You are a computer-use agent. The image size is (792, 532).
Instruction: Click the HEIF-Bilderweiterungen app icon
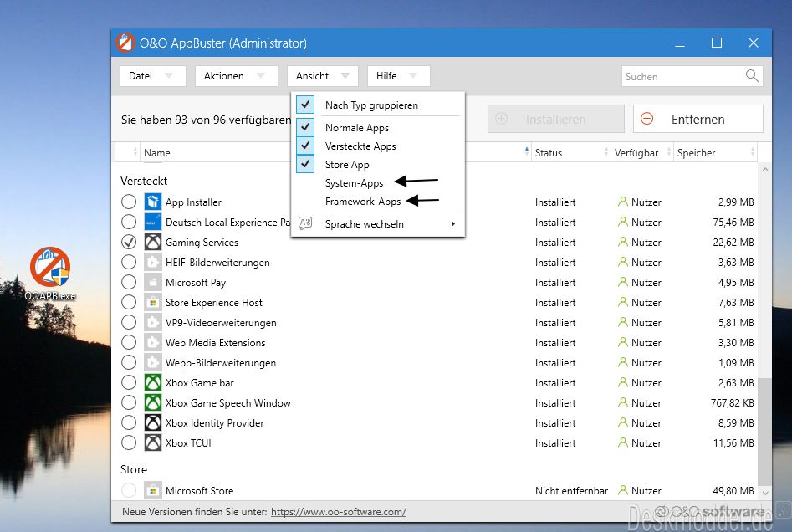(152, 262)
